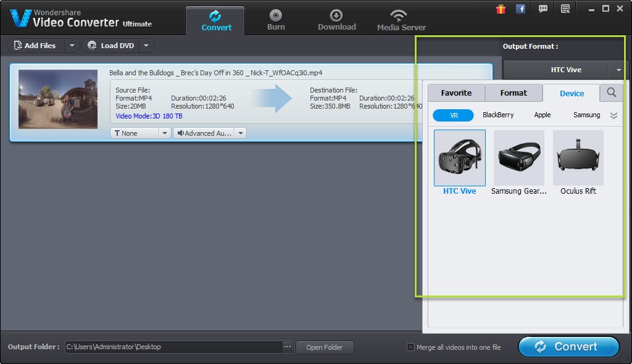The width and height of the screenshot is (632, 364).
Task: Click the Video Mode 3D 180 TB link
Action: (149, 116)
